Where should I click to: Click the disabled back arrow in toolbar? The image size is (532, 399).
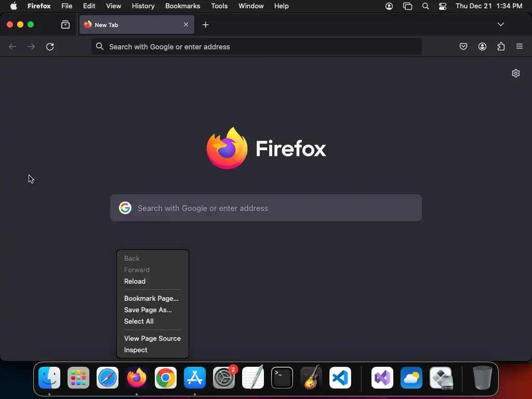(12, 46)
